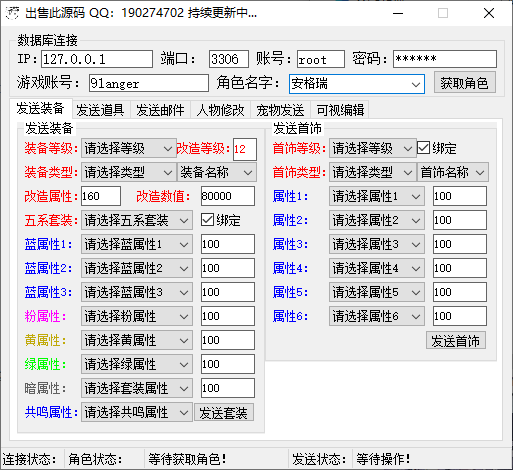Close the window
The height and width of the screenshot is (470, 513).
pyautogui.click(x=489, y=13)
